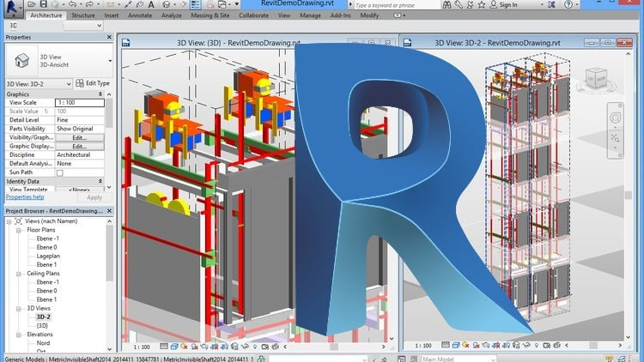Click the Apply button in Properties
Screen dimensions: 644x362
94,197
